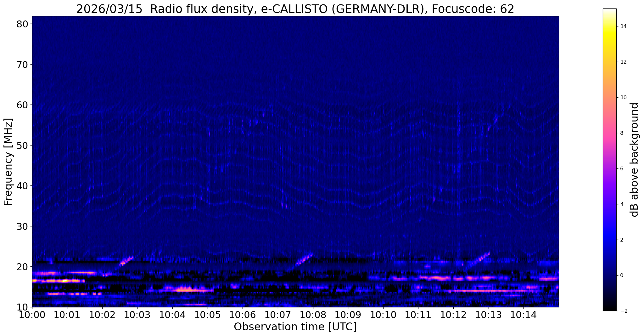Click the 10:06 time tick label

coord(243,314)
